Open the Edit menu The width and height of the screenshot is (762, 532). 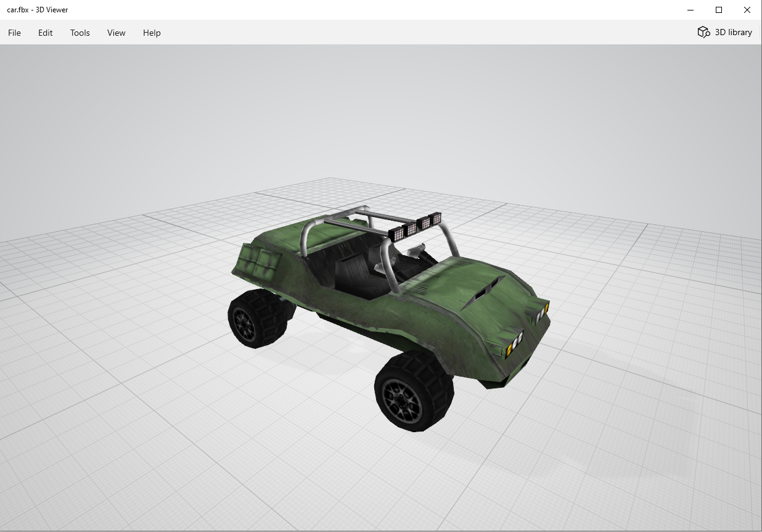pyautogui.click(x=44, y=33)
